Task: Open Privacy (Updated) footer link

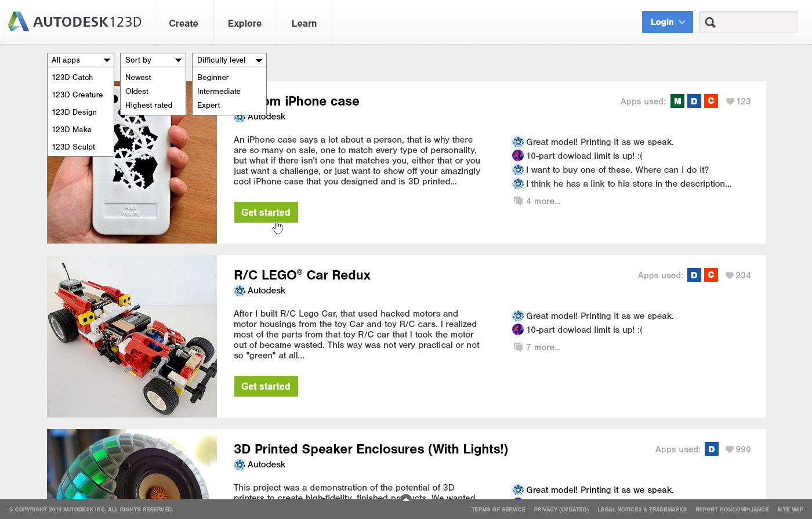Action: (x=561, y=510)
